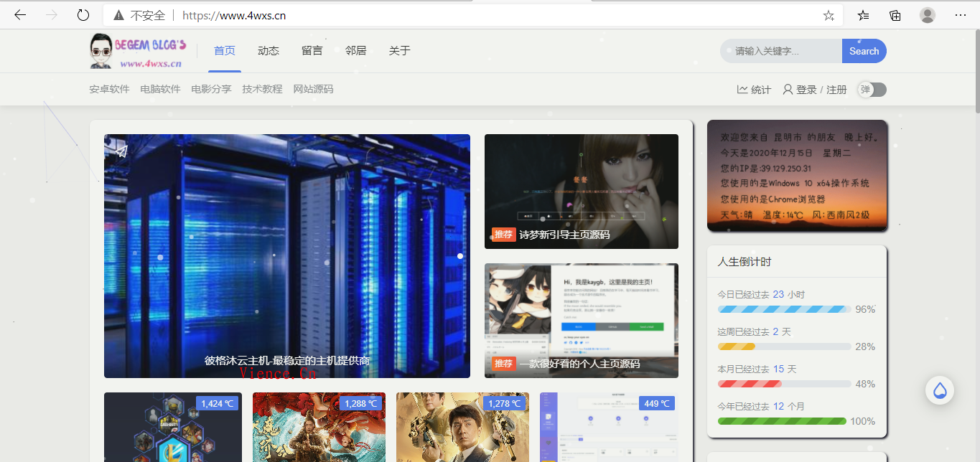Open the browser profile avatar
The width and height of the screenshot is (980, 462).
coord(928,15)
